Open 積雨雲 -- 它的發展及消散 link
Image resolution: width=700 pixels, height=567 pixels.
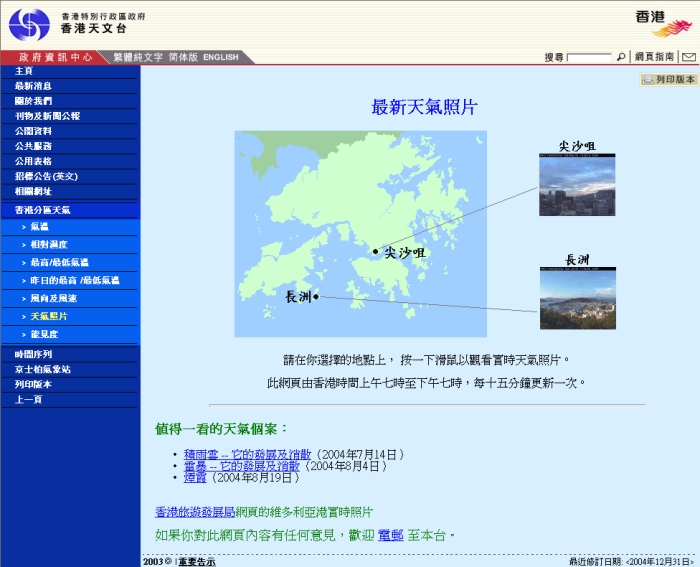point(247,454)
